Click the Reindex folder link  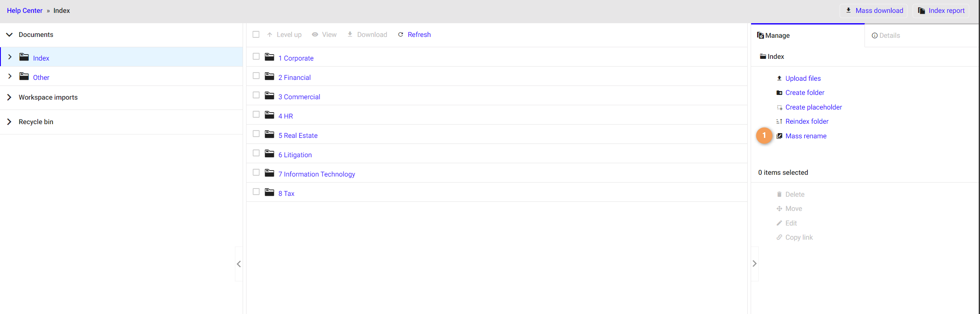pos(807,122)
